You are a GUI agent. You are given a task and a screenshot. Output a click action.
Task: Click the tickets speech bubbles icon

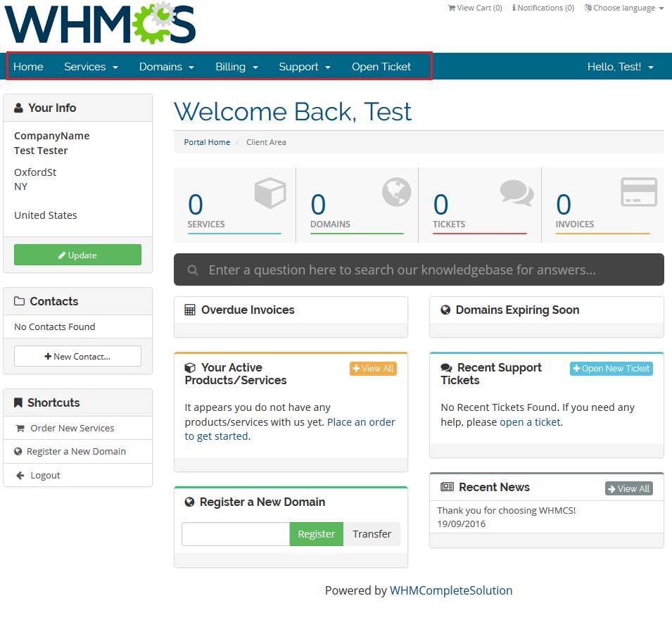[x=517, y=193]
